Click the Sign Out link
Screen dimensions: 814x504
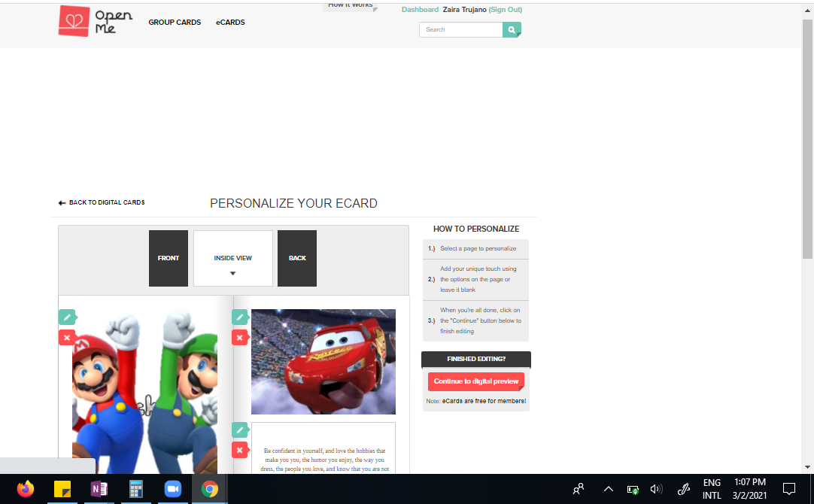pos(505,9)
